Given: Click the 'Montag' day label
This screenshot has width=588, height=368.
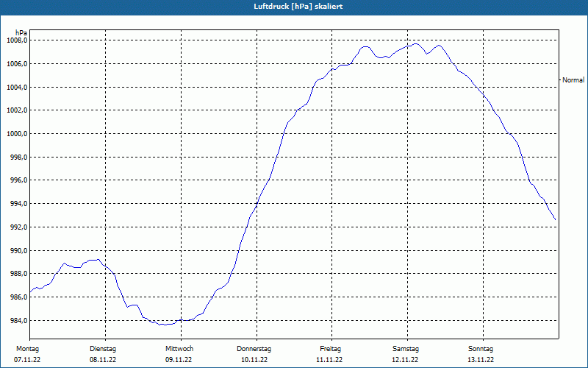Looking at the screenshot, I should [27, 349].
